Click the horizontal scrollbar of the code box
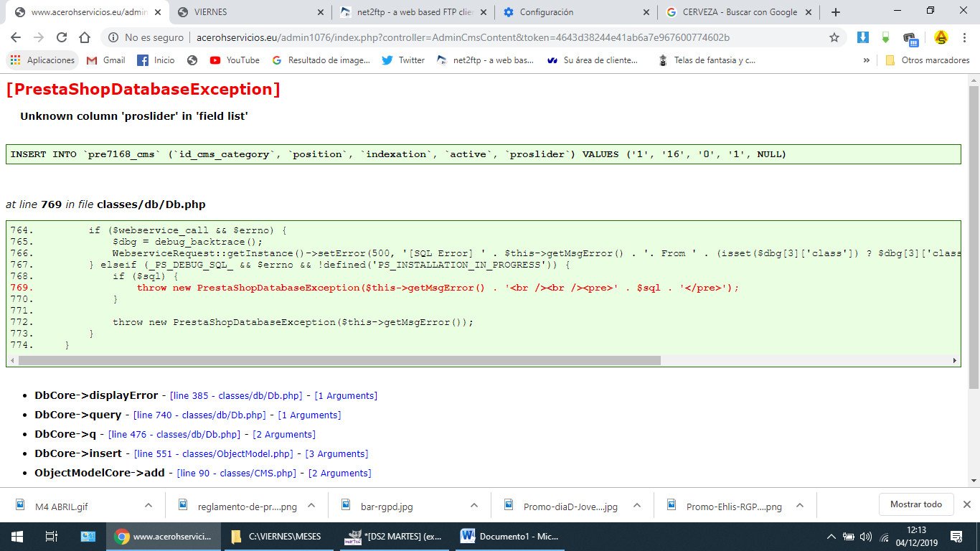 pyautogui.click(x=339, y=360)
